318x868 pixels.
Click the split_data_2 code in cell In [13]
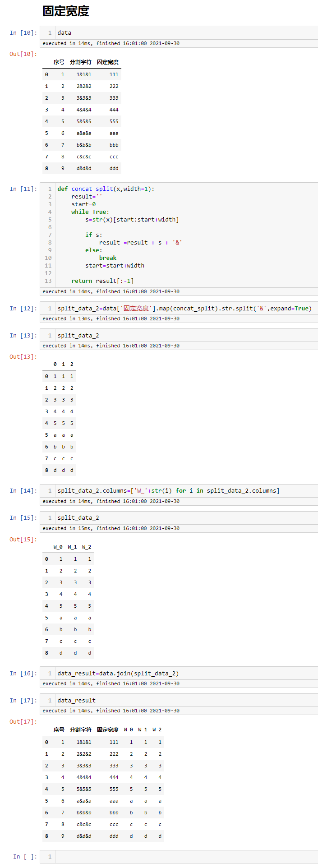click(x=78, y=336)
